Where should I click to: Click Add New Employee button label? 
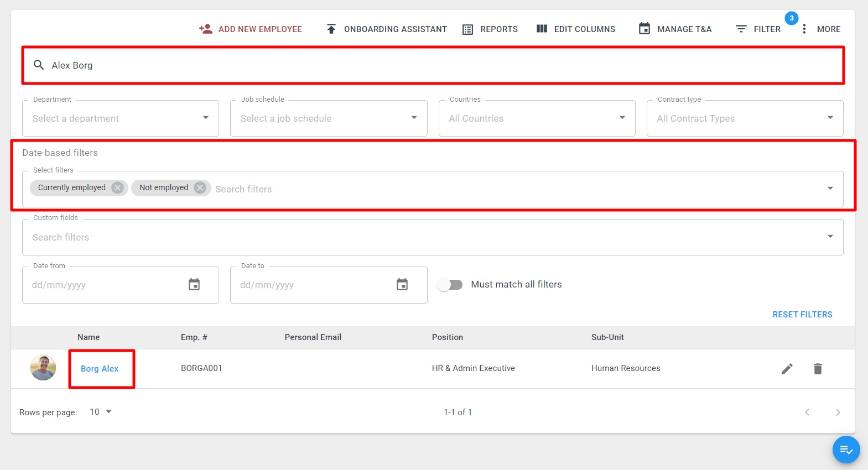(260, 29)
